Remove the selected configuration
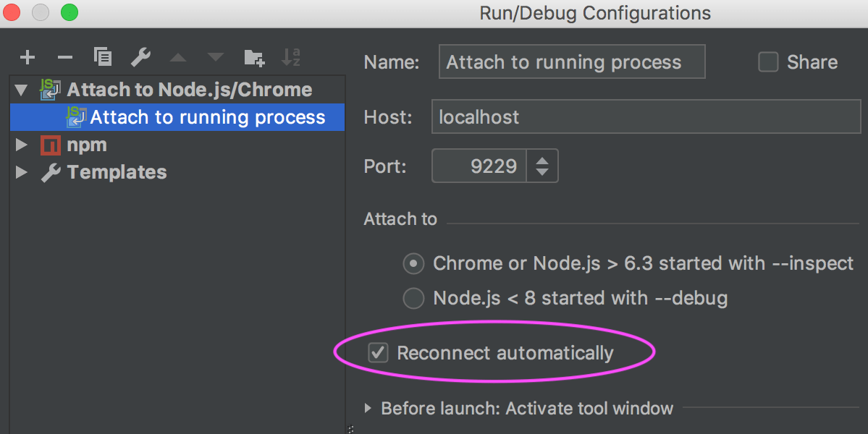868x434 pixels. [x=64, y=56]
